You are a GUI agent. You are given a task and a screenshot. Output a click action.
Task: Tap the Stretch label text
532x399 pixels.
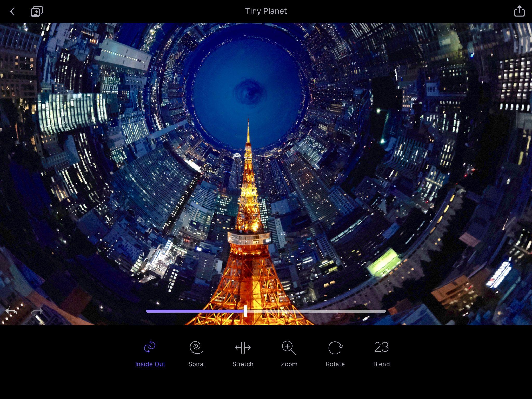[243, 364]
